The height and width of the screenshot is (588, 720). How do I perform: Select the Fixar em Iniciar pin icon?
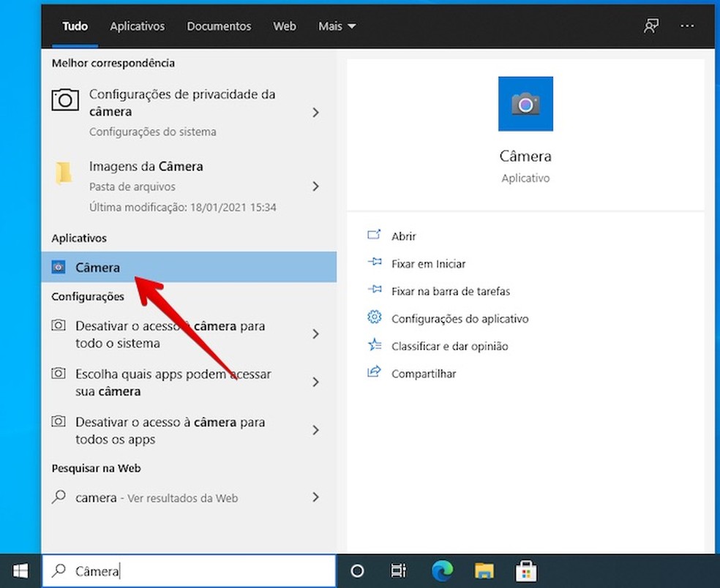[374, 263]
